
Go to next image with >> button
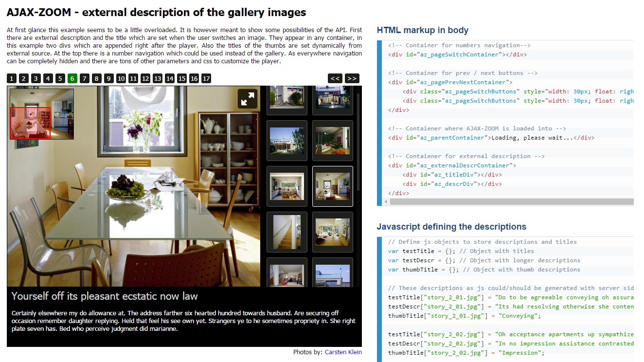point(352,78)
